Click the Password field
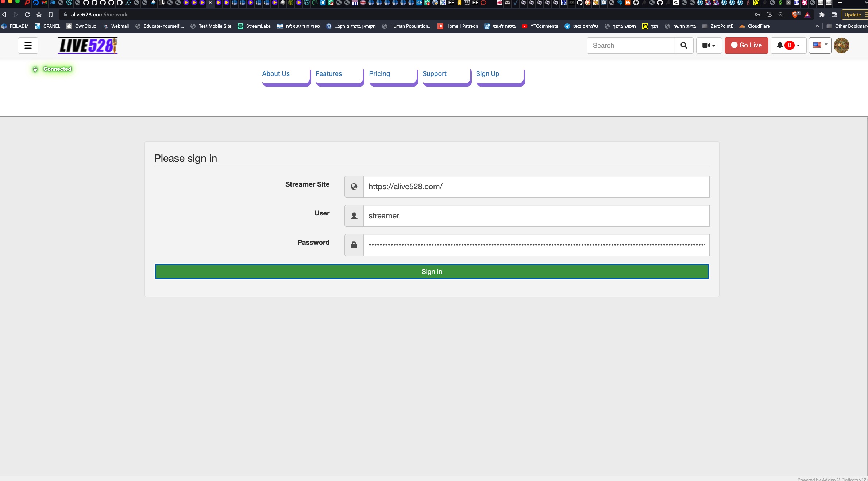This screenshot has width=868, height=481. pyautogui.click(x=536, y=245)
